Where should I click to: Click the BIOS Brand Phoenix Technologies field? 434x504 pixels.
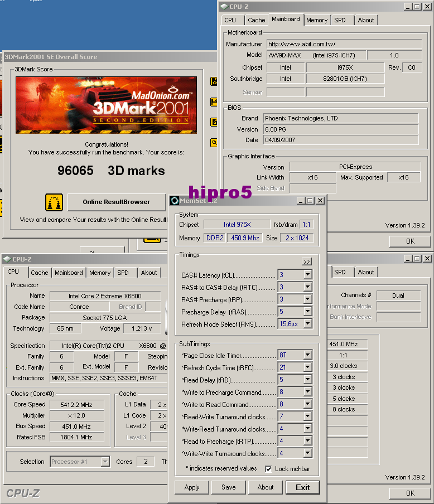pos(341,118)
